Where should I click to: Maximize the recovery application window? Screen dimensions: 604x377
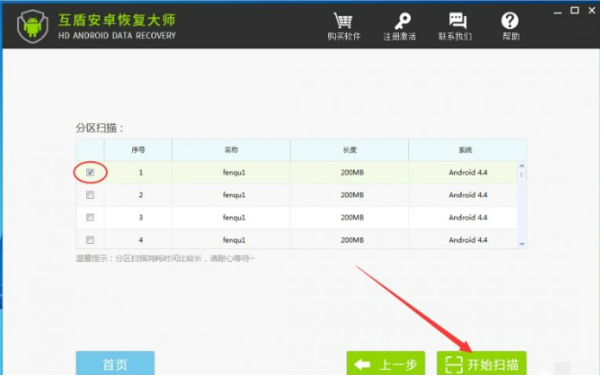tap(574, 10)
